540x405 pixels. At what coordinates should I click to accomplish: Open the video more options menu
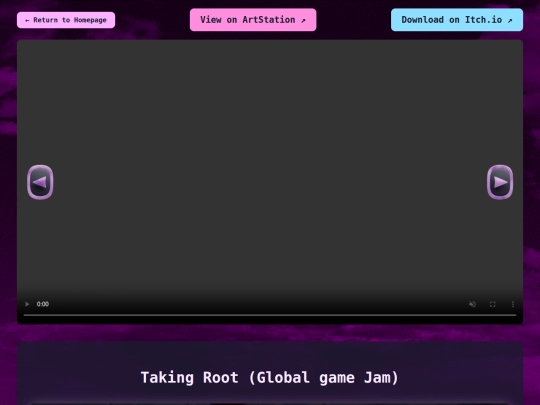point(513,304)
